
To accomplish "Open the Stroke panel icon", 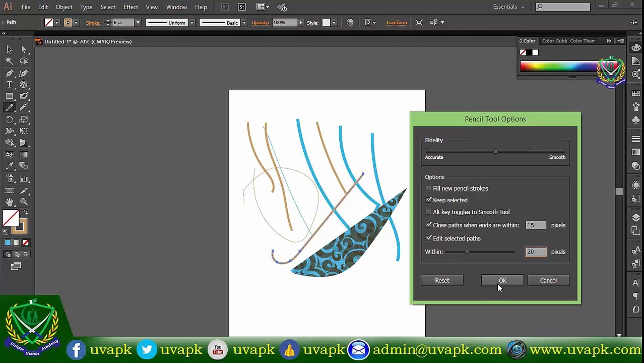I will [636, 139].
